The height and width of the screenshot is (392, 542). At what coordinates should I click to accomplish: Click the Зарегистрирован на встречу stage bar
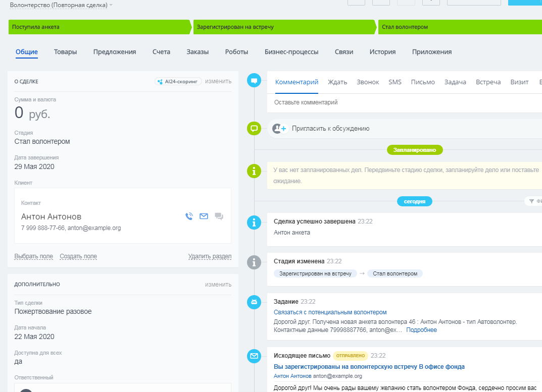pyautogui.click(x=283, y=27)
